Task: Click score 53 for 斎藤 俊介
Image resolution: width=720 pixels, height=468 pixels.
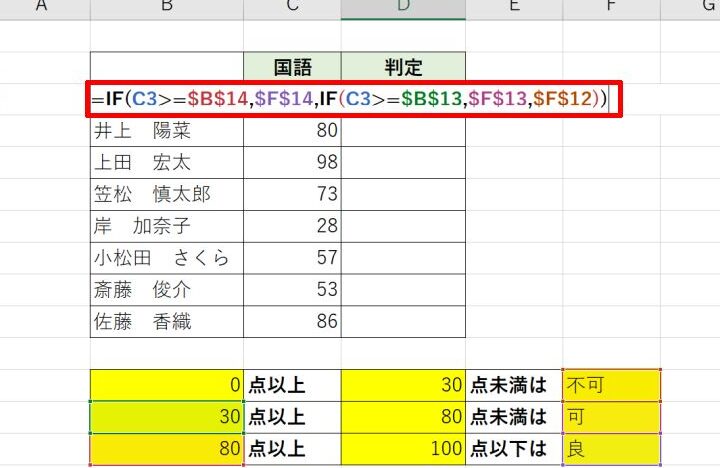Action: 292,290
